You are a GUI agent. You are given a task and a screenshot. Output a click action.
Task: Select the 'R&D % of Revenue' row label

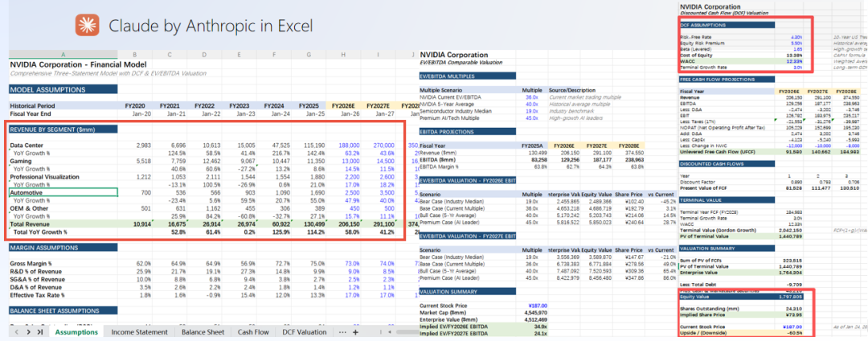[x=37, y=271]
